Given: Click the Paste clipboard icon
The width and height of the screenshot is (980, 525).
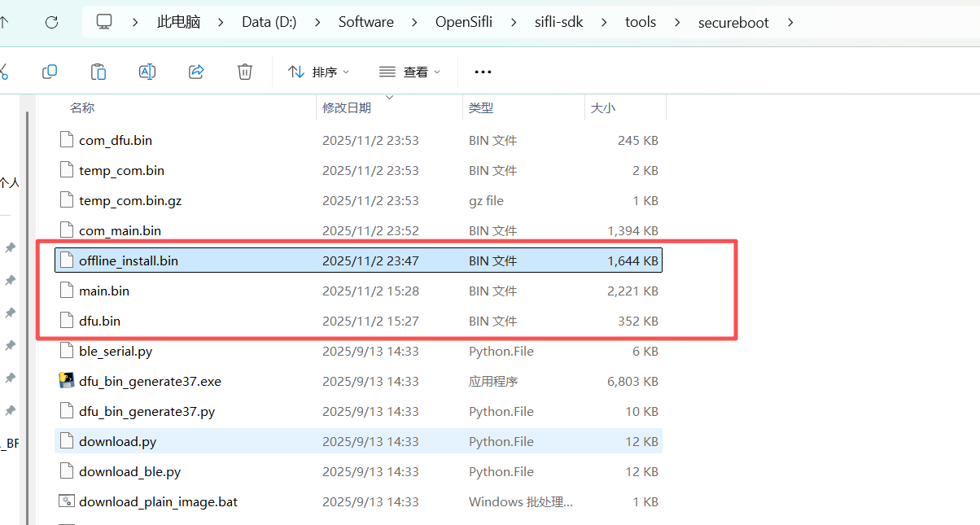Looking at the screenshot, I should point(98,72).
